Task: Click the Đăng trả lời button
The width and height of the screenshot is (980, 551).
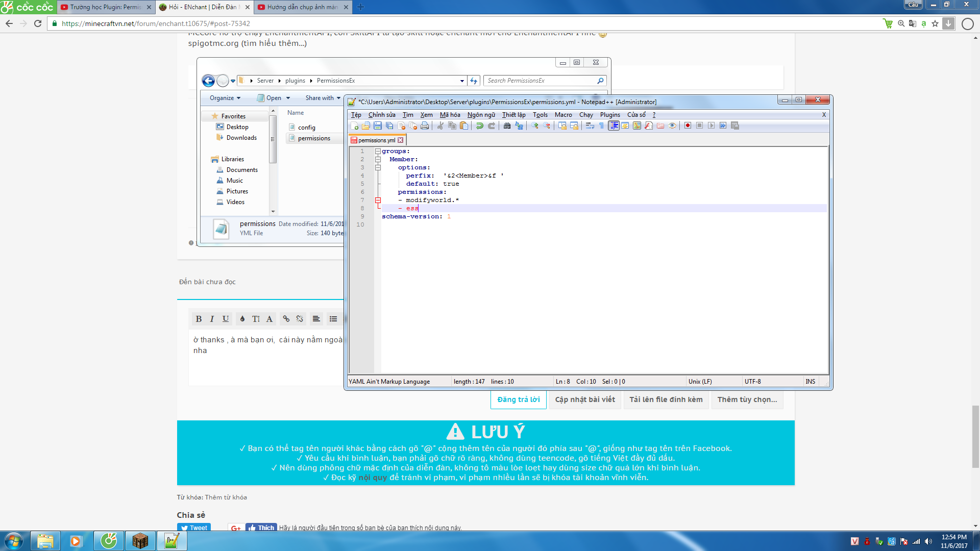Action: coord(518,399)
